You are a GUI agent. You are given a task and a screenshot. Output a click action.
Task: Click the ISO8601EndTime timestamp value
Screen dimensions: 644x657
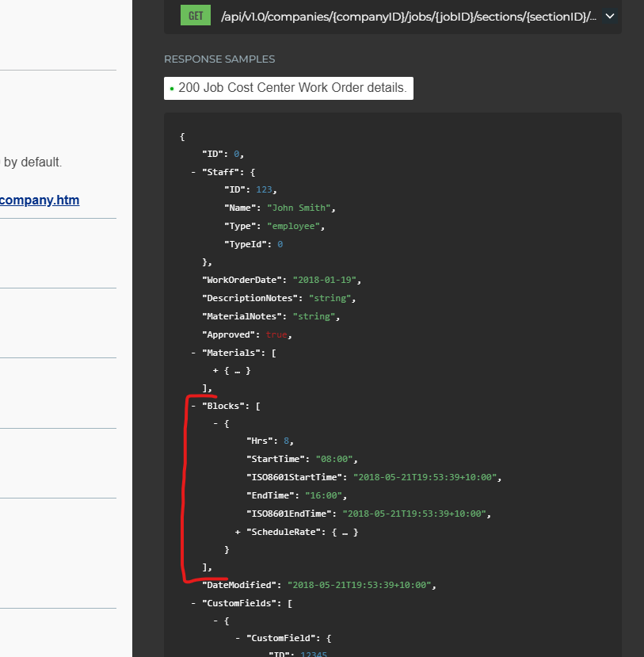414,514
